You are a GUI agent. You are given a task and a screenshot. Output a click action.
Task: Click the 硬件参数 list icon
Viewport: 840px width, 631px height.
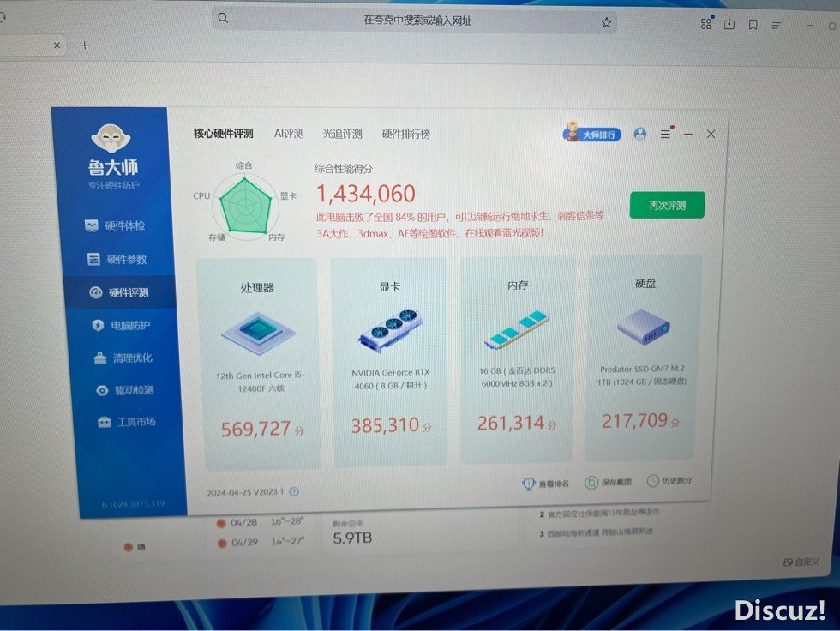(x=93, y=259)
